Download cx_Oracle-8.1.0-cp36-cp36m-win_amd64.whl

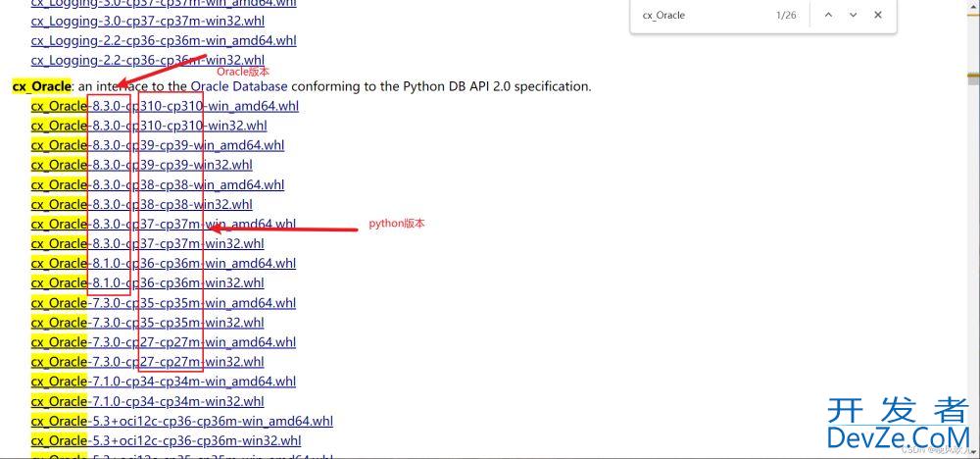pos(164,263)
